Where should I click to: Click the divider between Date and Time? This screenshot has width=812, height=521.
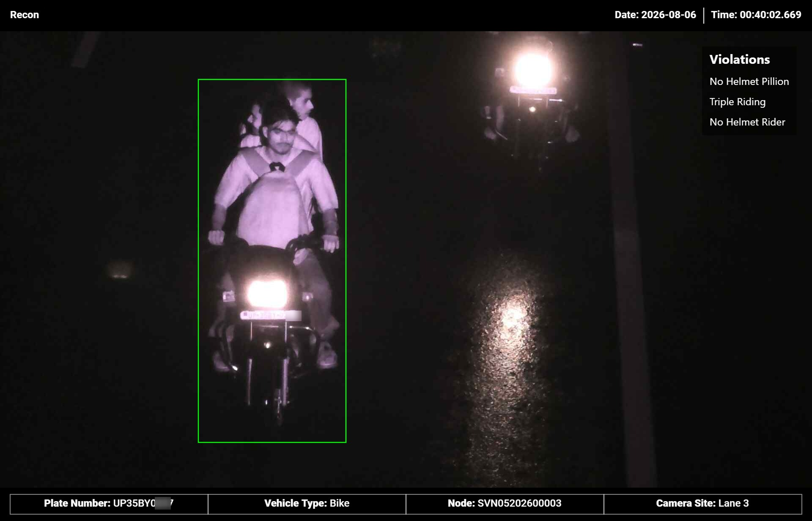pyautogui.click(x=704, y=15)
